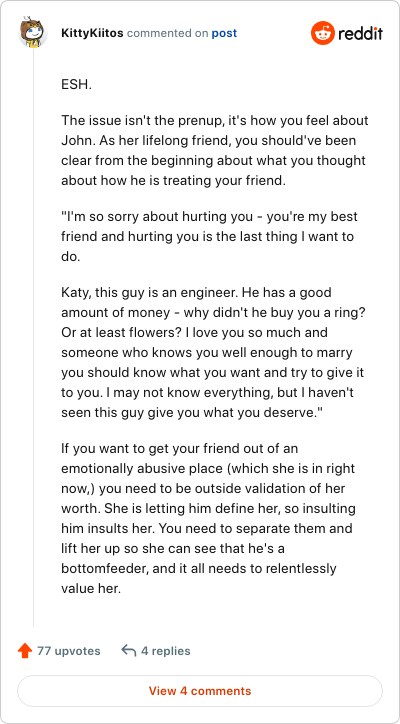Open KittyKiitos's avatar image
Screen dimensions: 400x724
point(33,33)
